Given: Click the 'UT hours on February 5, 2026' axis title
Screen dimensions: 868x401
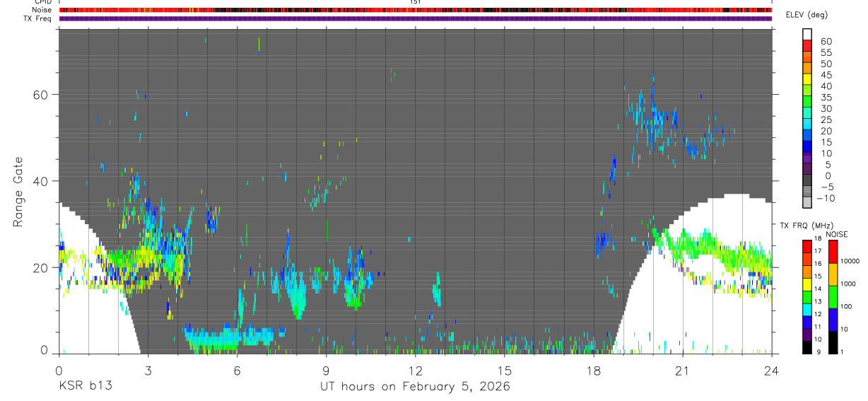Looking at the screenshot, I should click(415, 386).
